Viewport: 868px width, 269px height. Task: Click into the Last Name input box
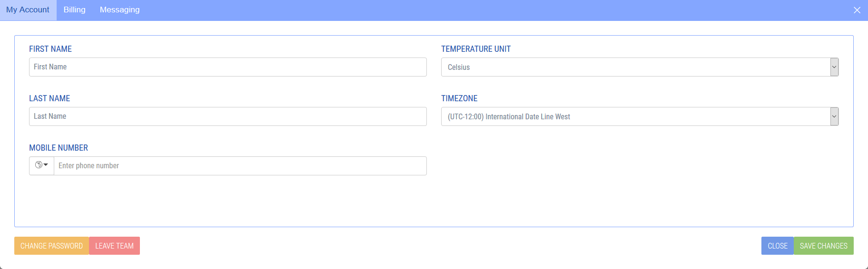[227, 116]
